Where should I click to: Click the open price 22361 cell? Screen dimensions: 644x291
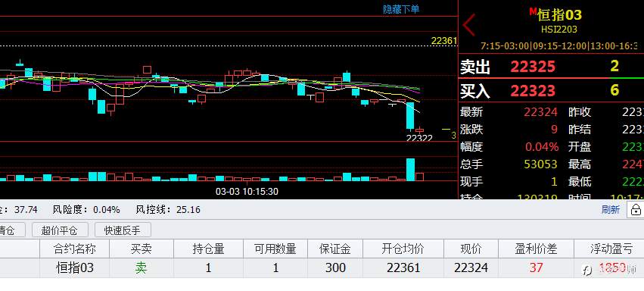click(x=403, y=268)
